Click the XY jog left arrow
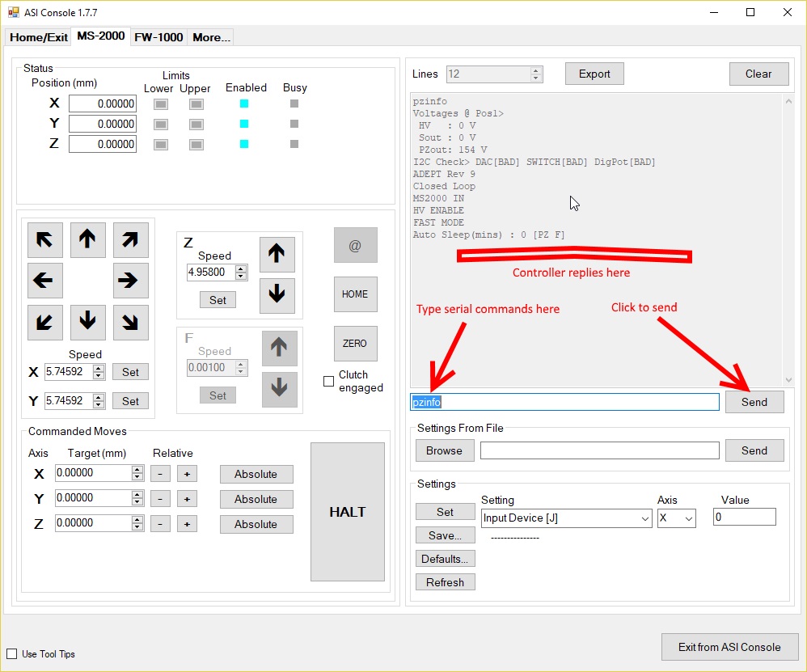 [x=45, y=281]
